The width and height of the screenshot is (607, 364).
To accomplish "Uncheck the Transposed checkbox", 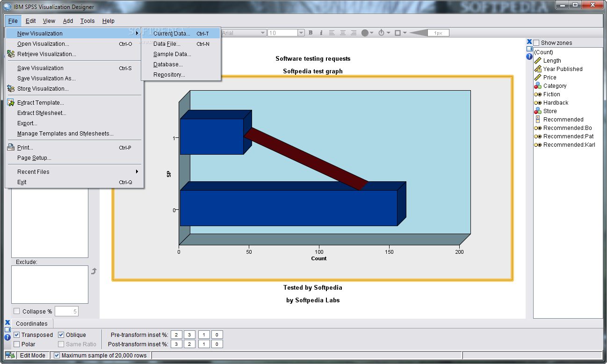I will 17,335.
